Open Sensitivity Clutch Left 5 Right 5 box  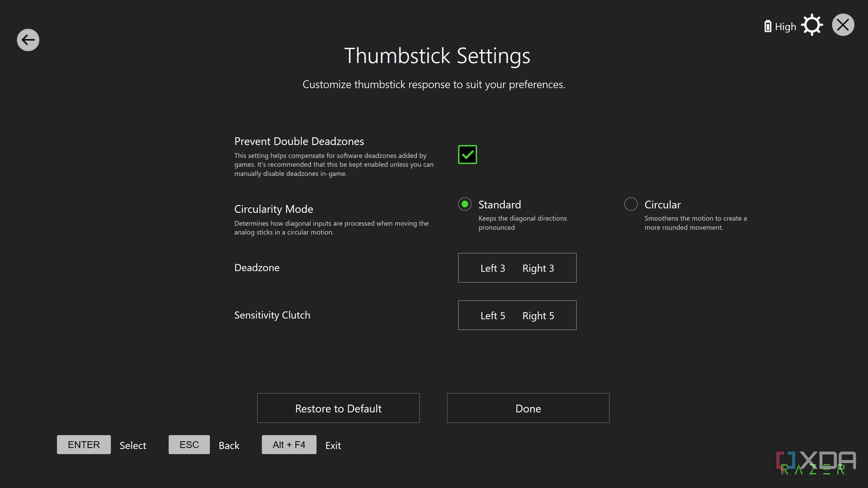(517, 315)
